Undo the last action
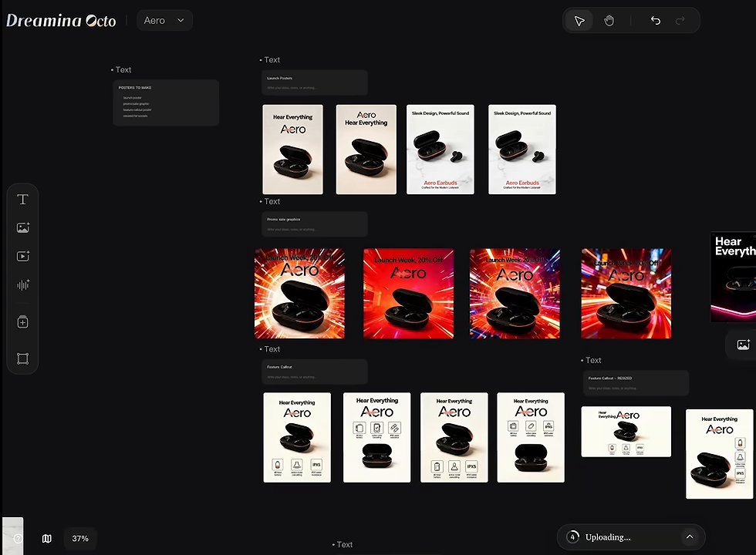The height and width of the screenshot is (555, 756). pos(655,20)
